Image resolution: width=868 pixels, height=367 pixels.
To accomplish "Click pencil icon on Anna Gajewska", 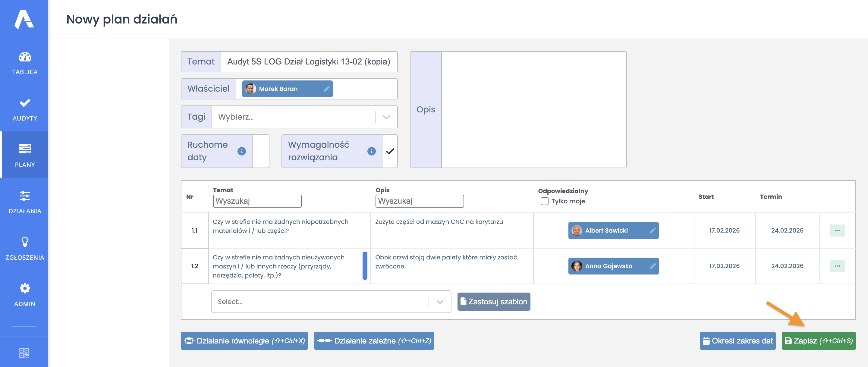I will pos(652,266).
